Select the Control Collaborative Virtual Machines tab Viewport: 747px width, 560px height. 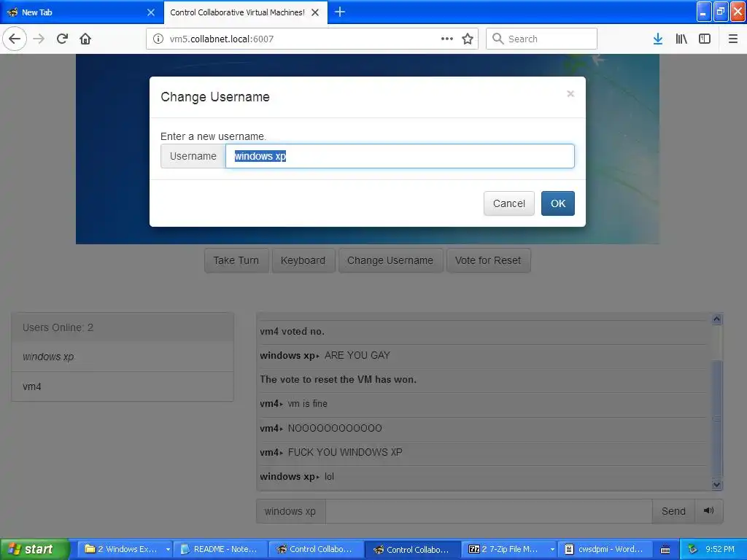(246, 12)
